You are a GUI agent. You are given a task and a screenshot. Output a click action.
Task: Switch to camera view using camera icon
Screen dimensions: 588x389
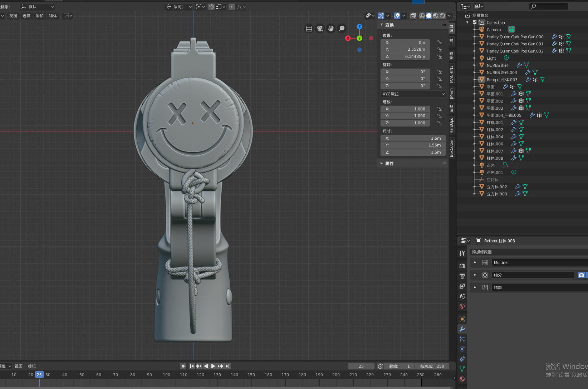(x=320, y=29)
